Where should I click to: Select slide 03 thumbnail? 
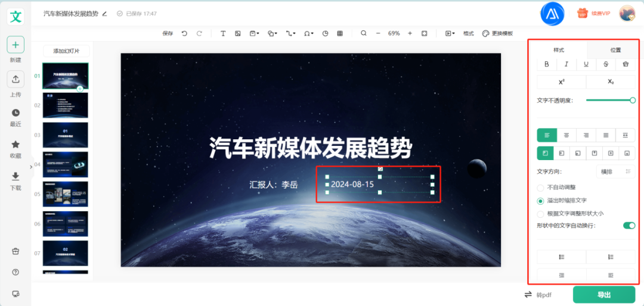tap(66, 135)
